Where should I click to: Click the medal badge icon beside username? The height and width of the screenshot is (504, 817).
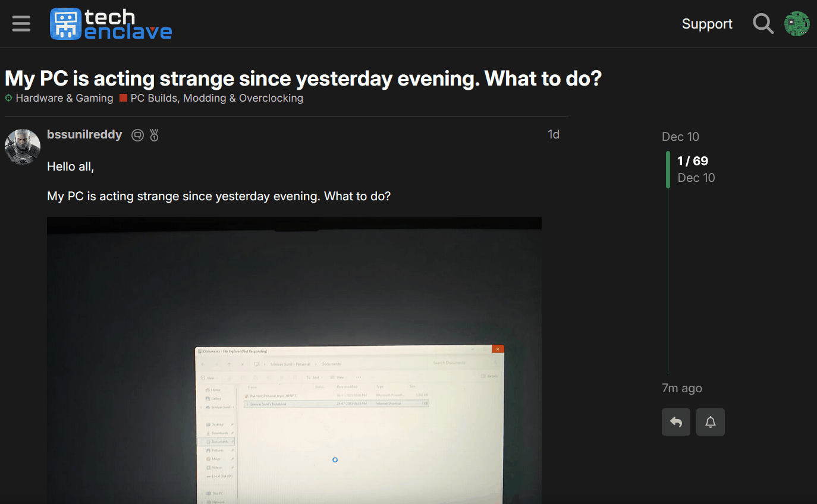coord(155,136)
